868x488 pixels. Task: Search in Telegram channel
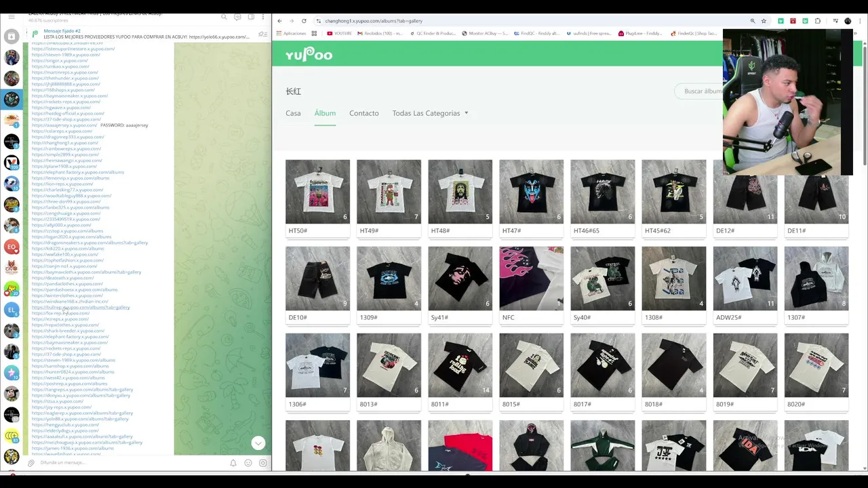point(224,17)
